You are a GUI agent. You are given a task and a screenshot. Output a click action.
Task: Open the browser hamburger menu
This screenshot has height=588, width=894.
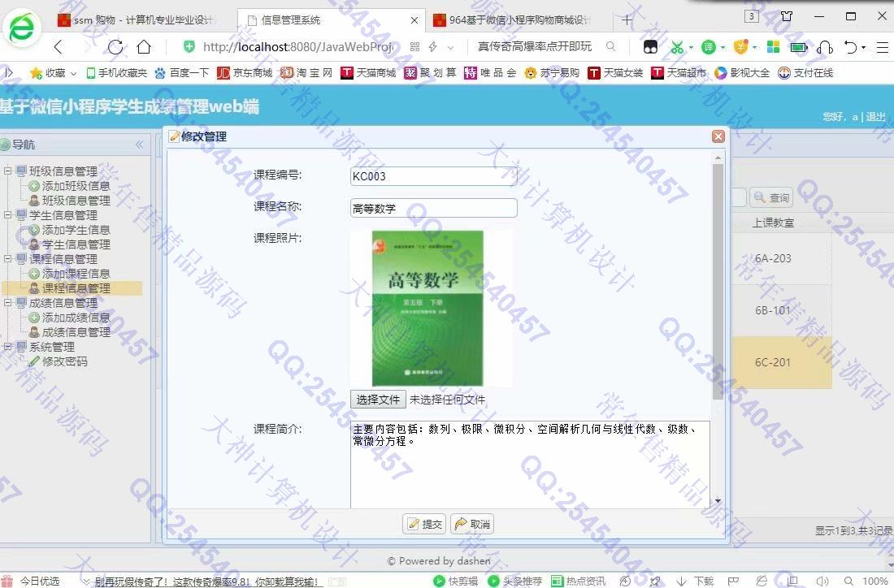tap(882, 47)
